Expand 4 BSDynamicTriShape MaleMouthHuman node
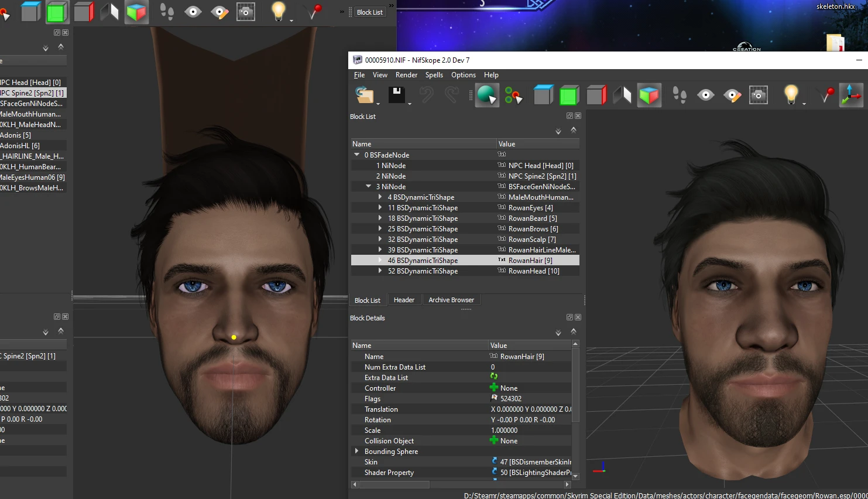The height and width of the screenshot is (499, 868). (x=380, y=197)
